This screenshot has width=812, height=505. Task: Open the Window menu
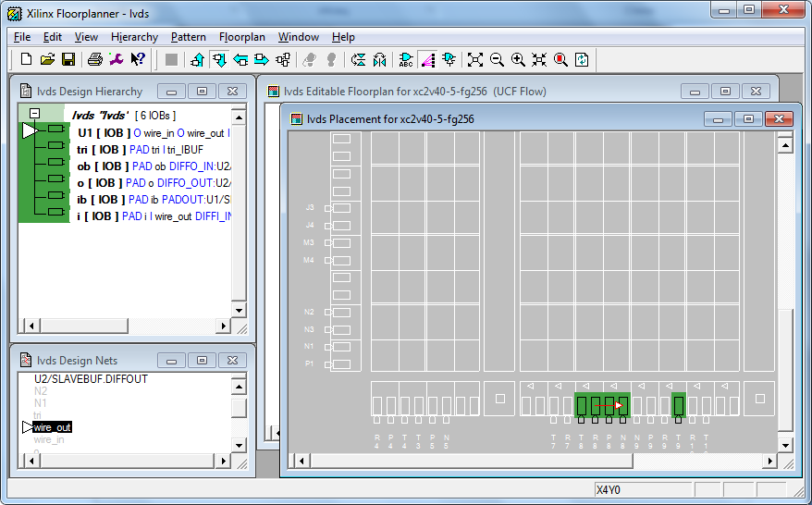pos(299,37)
